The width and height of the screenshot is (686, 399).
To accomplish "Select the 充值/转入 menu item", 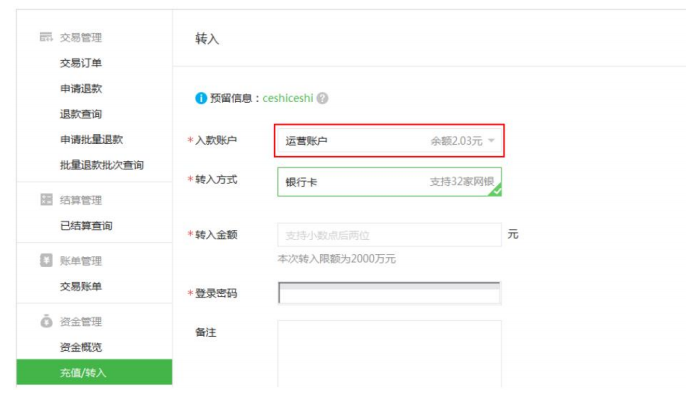I will (x=94, y=372).
